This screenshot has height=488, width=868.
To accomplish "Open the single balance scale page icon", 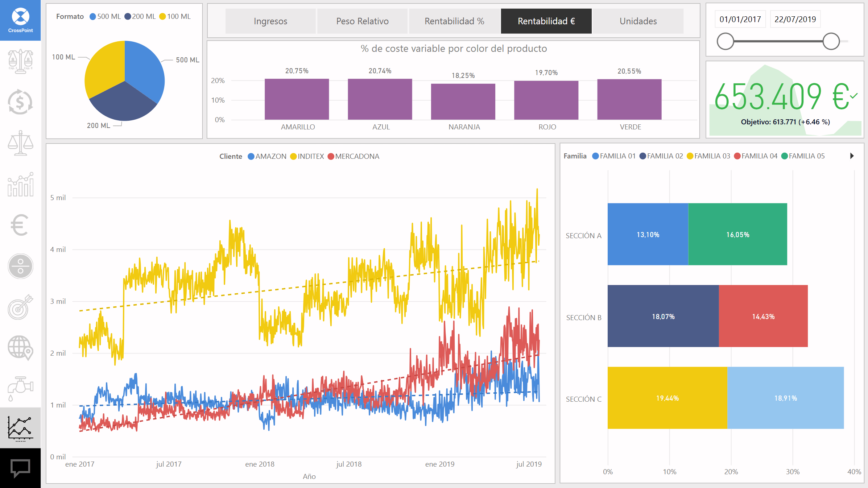I will point(20,143).
